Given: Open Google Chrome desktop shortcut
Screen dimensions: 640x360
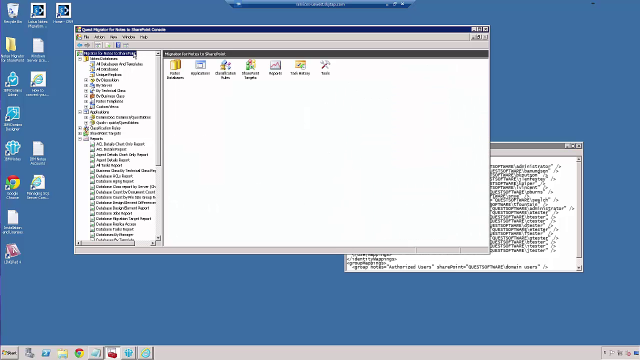Looking at the screenshot, I should pos(13,187).
